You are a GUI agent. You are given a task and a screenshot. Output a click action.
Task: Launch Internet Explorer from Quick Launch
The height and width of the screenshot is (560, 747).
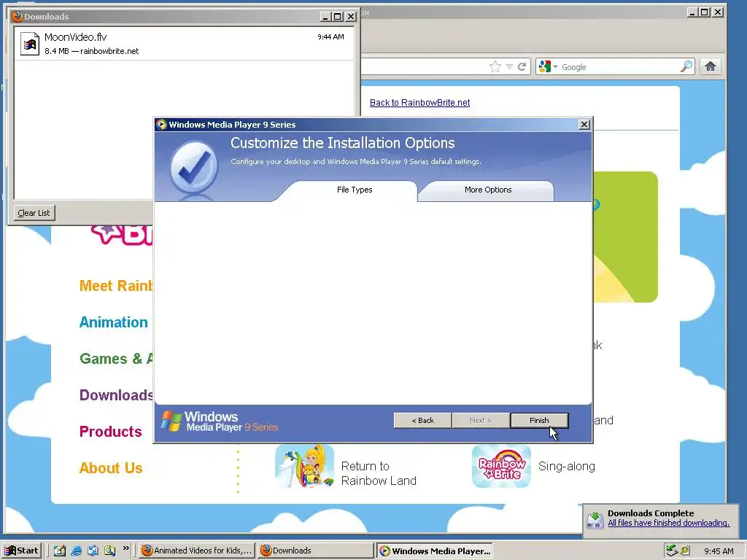click(x=76, y=551)
